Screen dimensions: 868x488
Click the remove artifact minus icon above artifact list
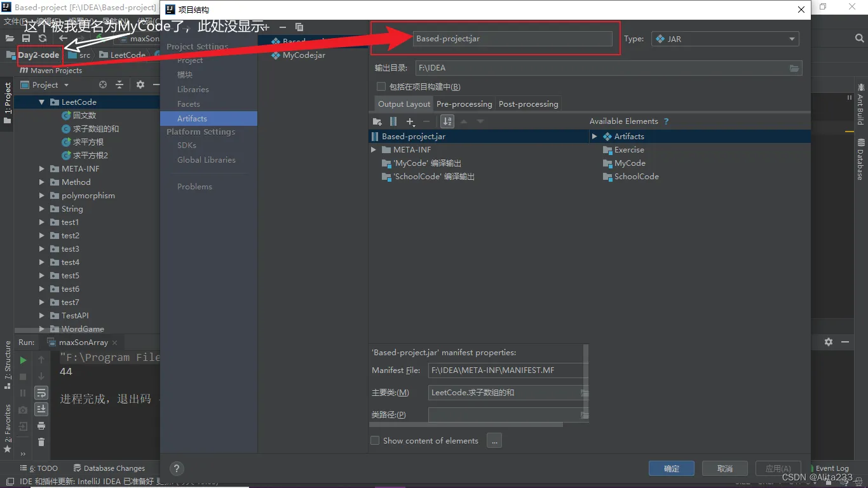282,27
